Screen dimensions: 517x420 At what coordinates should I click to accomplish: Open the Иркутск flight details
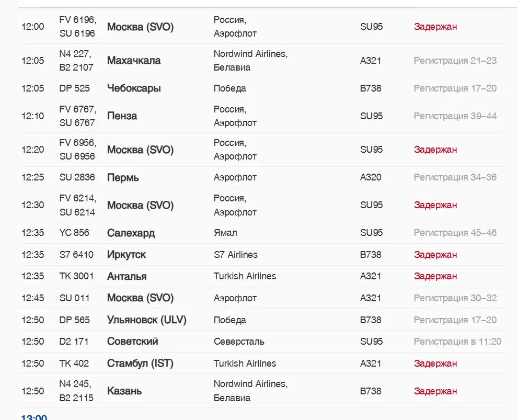click(x=127, y=255)
